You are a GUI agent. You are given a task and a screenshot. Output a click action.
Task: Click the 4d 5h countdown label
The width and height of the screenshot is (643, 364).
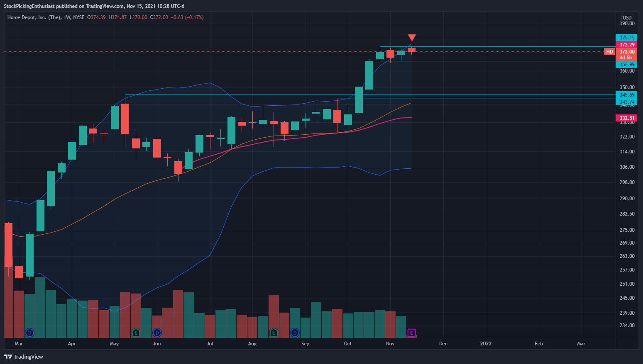[x=626, y=58]
